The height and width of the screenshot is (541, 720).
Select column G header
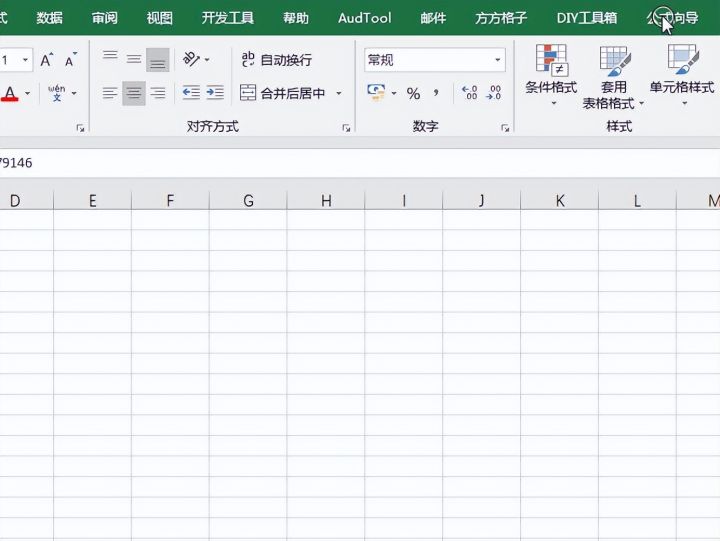point(248,201)
